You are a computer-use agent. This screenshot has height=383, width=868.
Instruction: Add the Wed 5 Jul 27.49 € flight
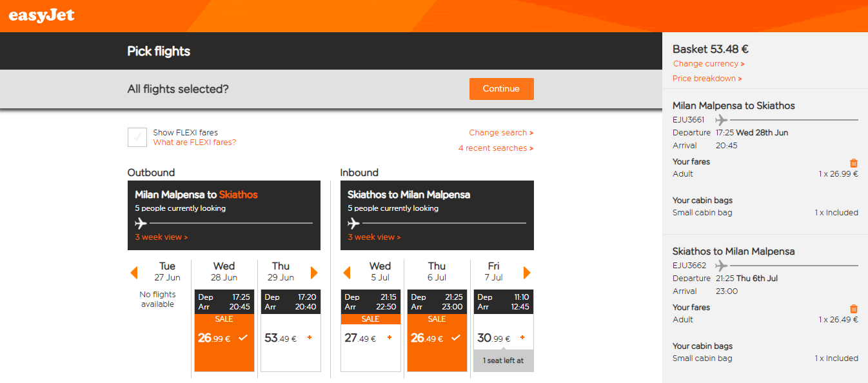tap(370, 338)
